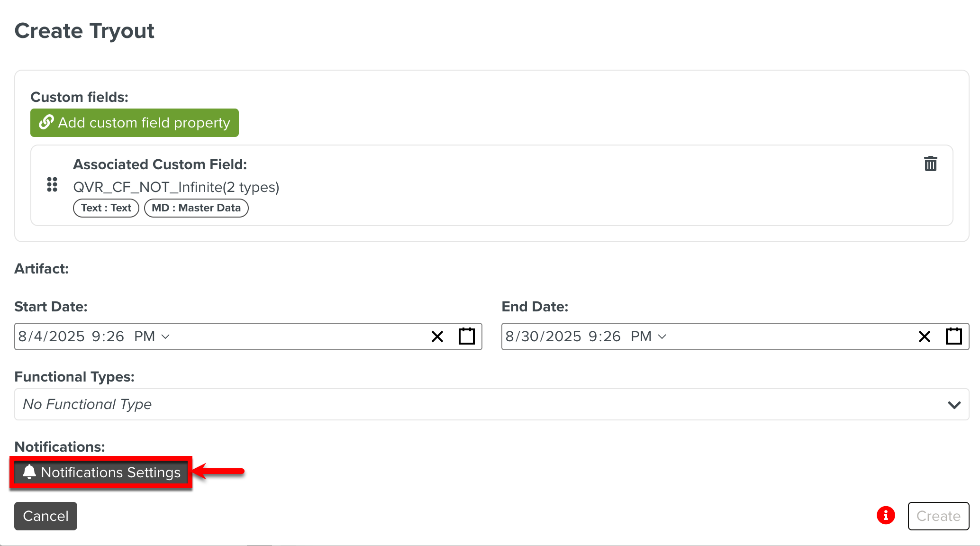Image resolution: width=980 pixels, height=546 pixels.
Task: Click the Create button
Action: (938, 516)
